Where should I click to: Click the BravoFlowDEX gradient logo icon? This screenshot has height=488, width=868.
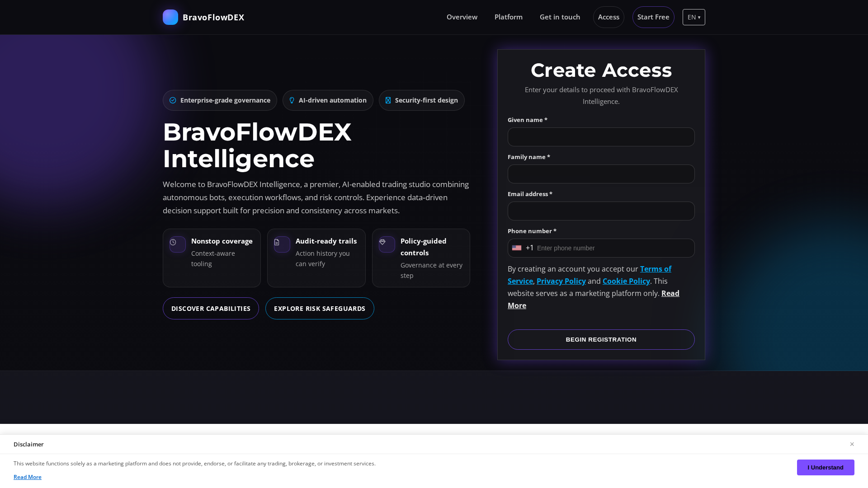coord(170,17)
